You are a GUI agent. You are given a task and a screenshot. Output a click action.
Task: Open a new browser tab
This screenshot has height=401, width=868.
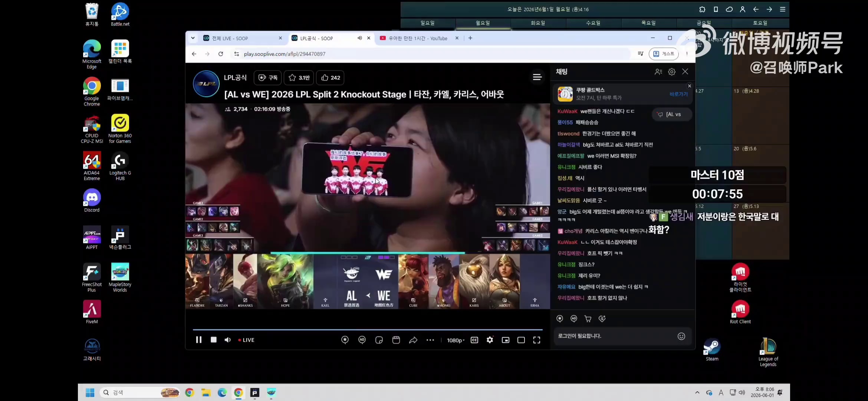pos(470,38)
